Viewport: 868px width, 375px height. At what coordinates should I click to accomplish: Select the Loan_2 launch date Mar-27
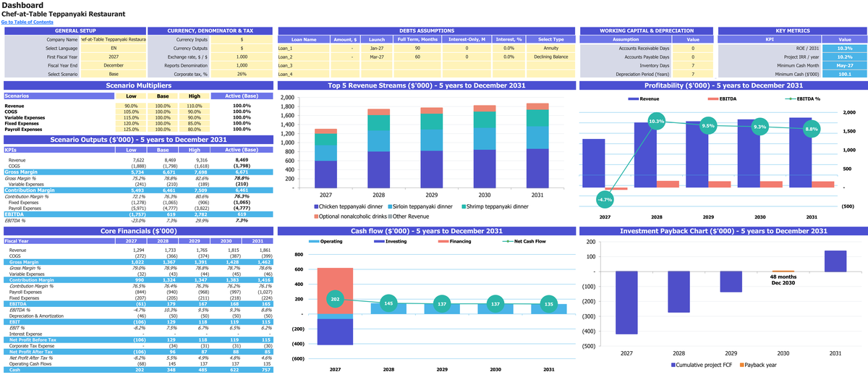point(377,56)
